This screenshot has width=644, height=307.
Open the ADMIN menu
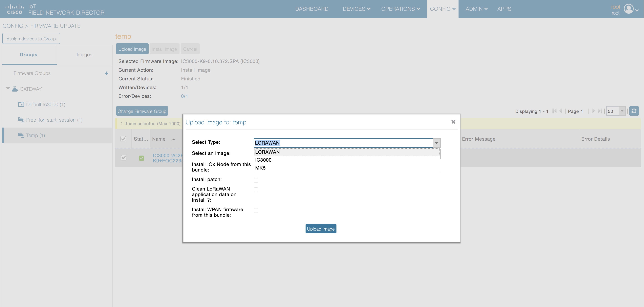476,9
